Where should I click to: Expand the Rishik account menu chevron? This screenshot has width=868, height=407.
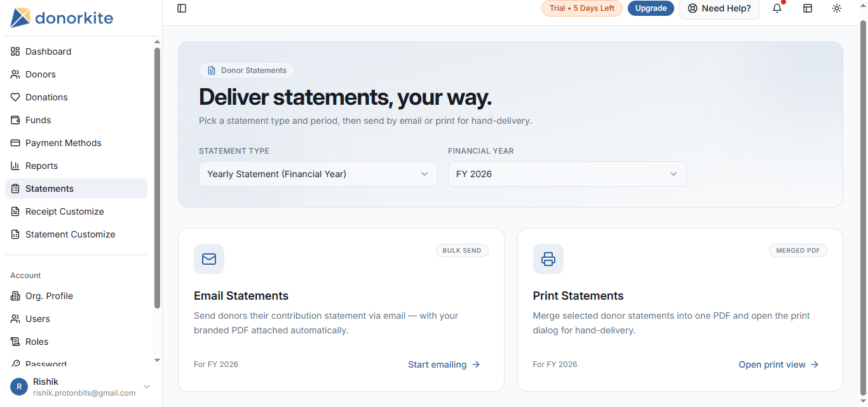click(147, 387)
